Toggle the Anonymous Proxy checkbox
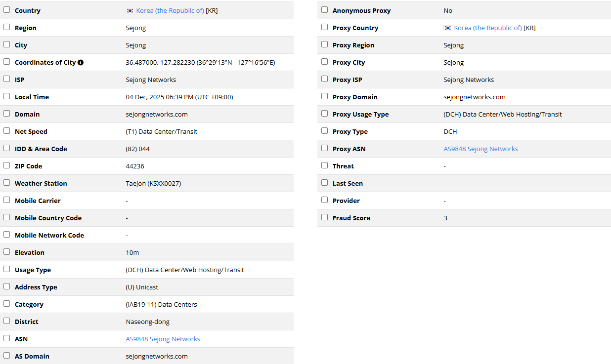The image size is (611, 364). (325, 10)
